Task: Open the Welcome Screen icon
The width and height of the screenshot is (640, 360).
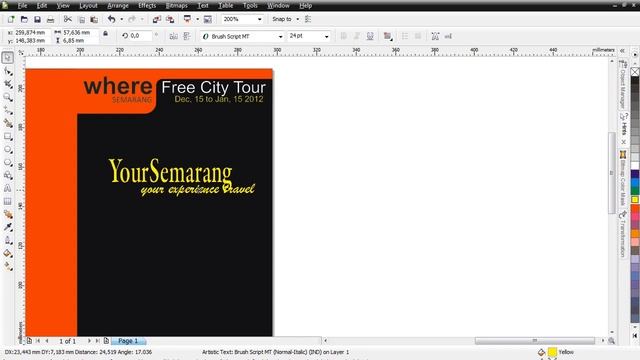Action: tap(208, 19)
